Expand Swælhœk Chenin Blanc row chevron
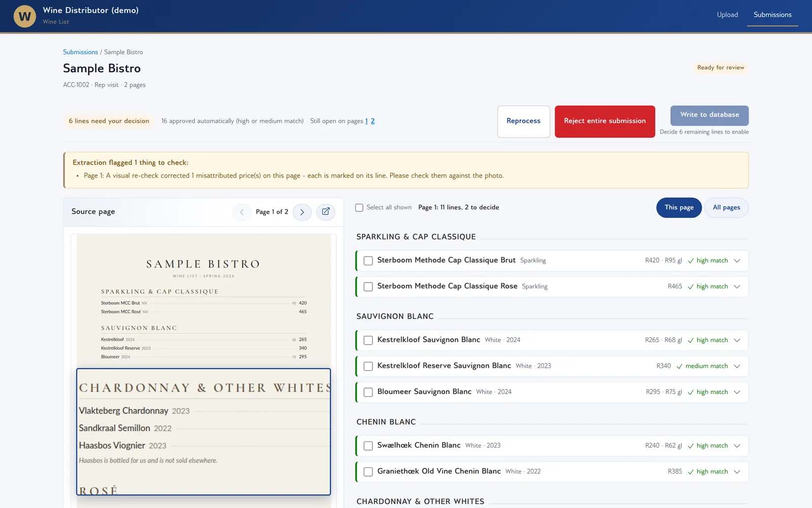812x508 pixels. [737, 446]
